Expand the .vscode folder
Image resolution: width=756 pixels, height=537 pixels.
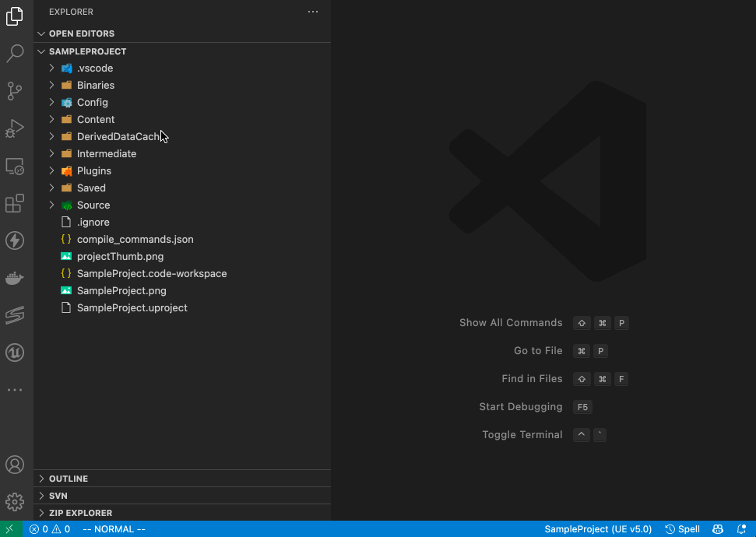coord(182,68)
